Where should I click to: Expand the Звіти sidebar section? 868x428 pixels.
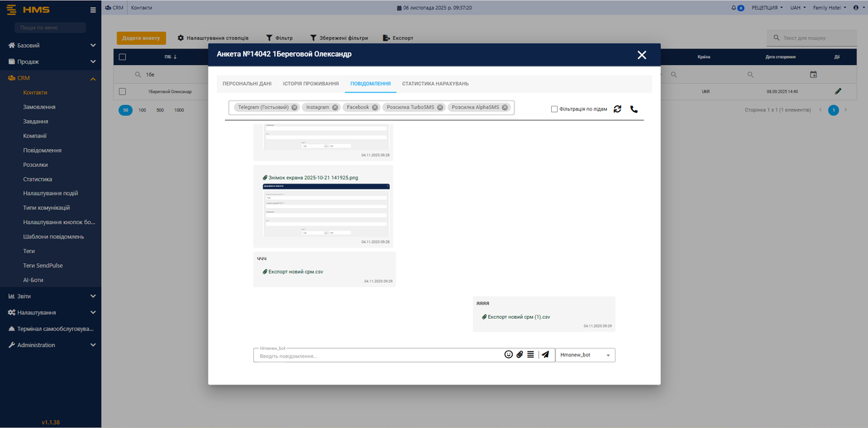click(x=51, y=296)
